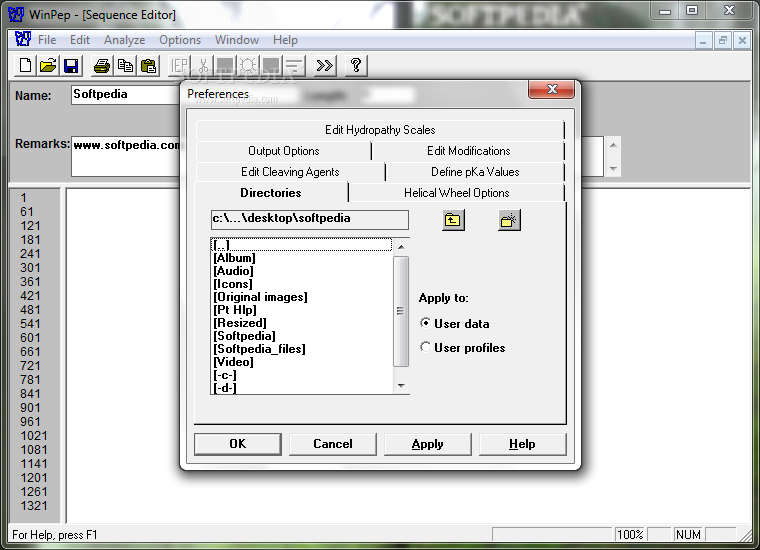
Task: Switch to Output Options tab
Action: click(x=284, y=151)
